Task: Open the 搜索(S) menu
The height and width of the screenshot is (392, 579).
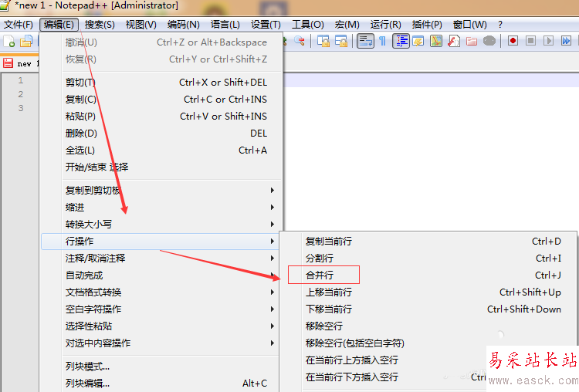Action: [100, 25]
